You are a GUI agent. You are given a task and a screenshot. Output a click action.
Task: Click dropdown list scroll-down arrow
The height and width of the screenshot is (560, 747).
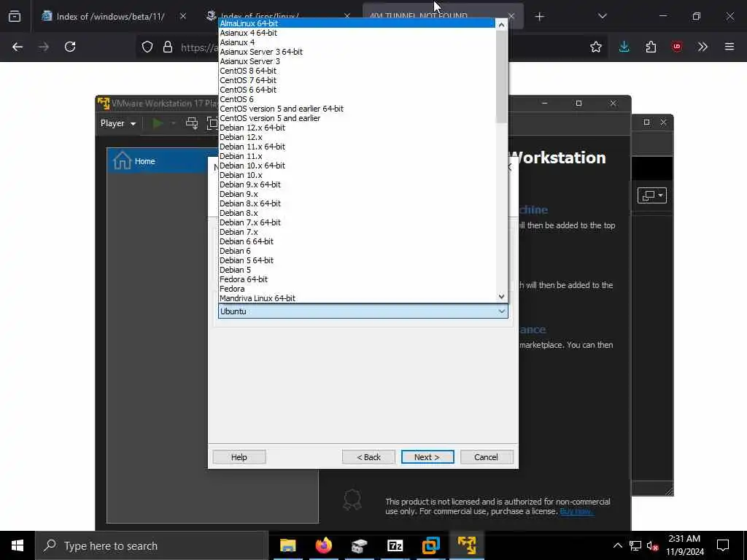pos(501,297)
